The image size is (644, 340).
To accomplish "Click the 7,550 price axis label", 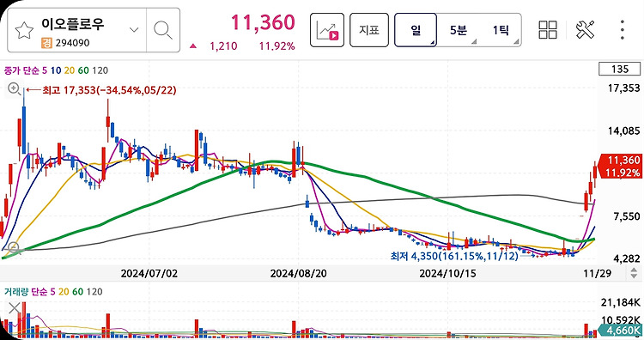I will tap(626, 216).
